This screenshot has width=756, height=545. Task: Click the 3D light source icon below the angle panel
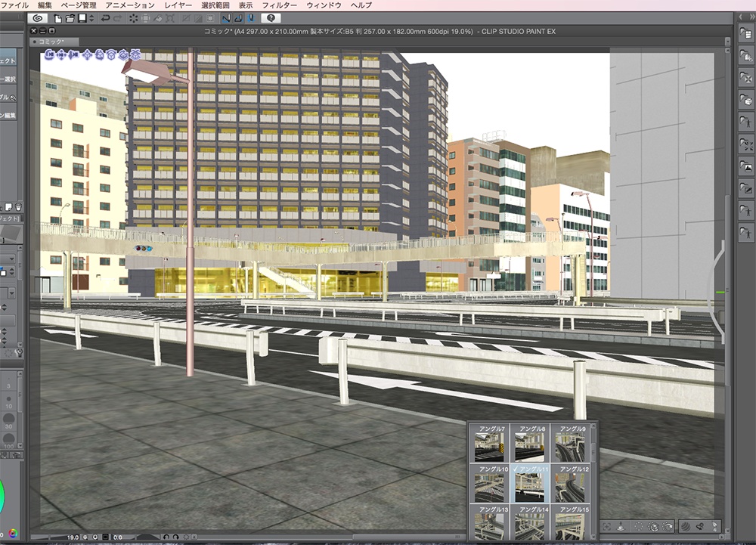[x=621, y=527]
